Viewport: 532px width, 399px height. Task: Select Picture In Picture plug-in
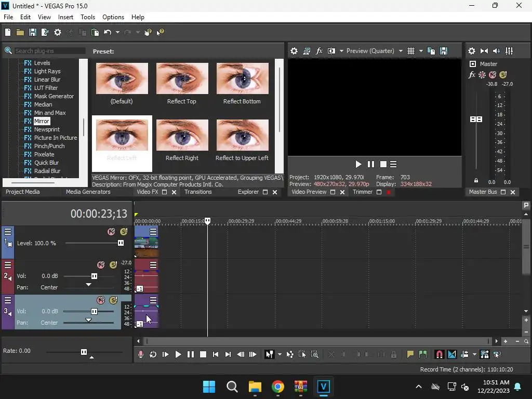56,138
